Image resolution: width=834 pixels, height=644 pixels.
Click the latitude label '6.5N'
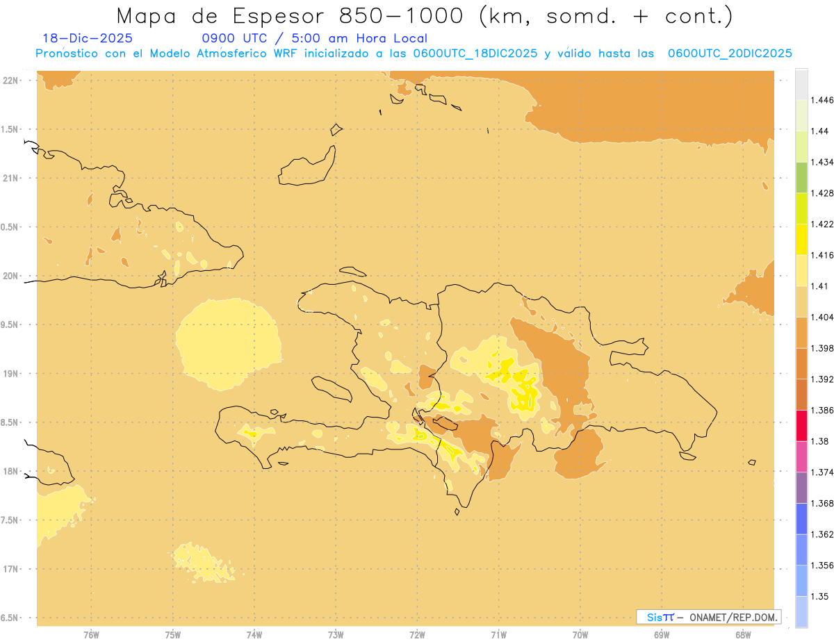9,618
